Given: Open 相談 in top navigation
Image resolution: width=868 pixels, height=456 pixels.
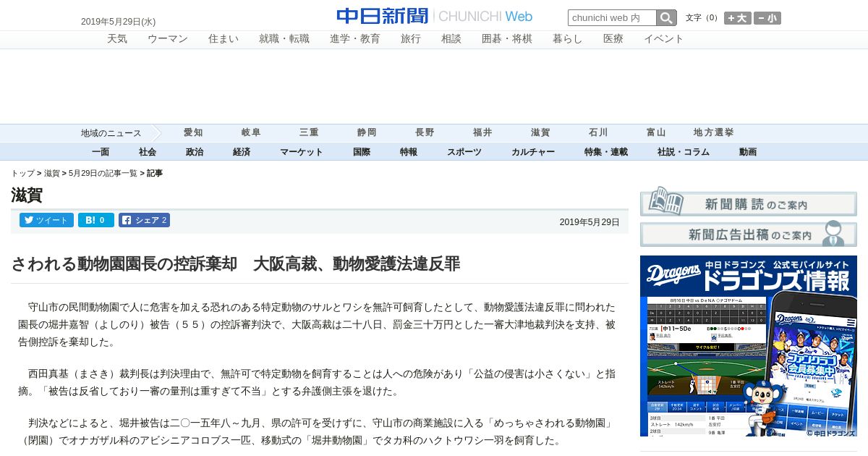Looking at the screenshot, I should (451, 39).
